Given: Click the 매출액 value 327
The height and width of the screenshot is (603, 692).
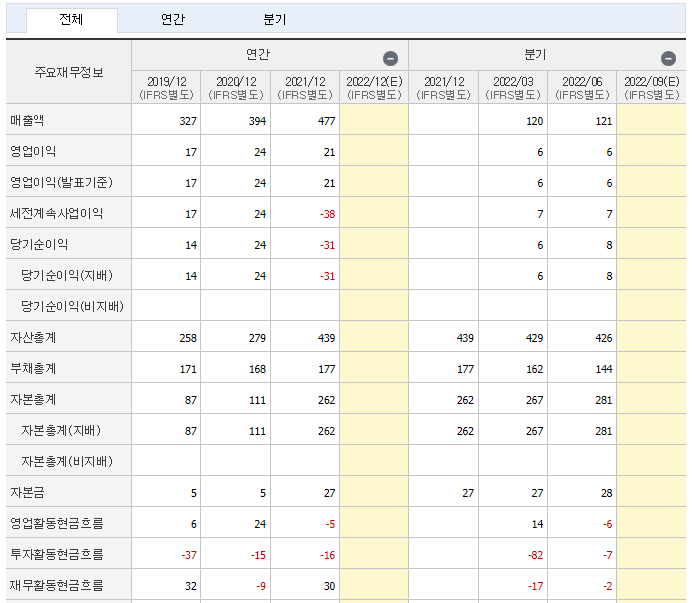Looking at the screenshot, I should point(188,121).
